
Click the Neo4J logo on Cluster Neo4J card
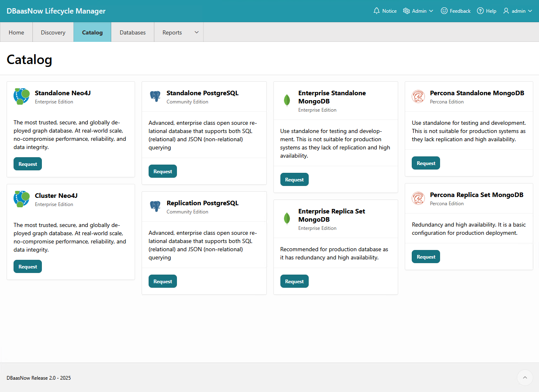(22, 199)
